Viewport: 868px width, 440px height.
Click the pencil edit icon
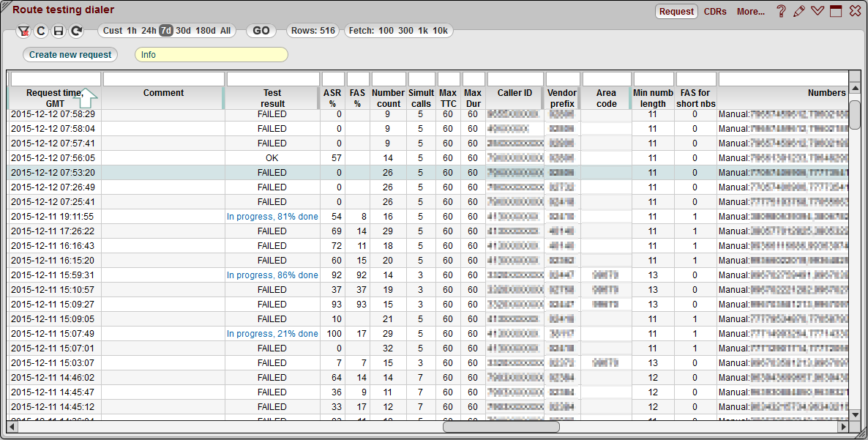tap(799, 11)
